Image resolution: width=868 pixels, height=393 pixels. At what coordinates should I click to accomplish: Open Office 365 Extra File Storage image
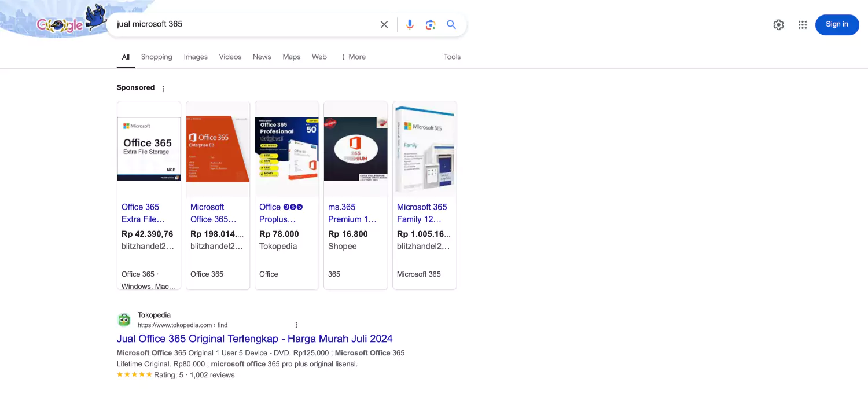[x=149, y=149]
